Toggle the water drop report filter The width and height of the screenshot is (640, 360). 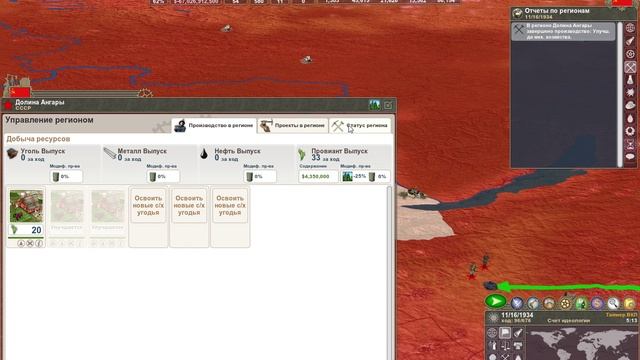(630, 118)
